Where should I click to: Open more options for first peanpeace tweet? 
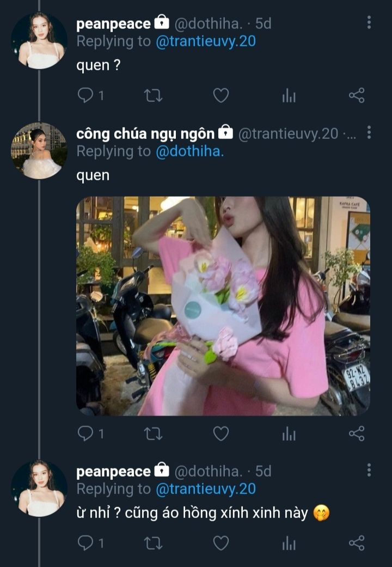tap(369, 22)
